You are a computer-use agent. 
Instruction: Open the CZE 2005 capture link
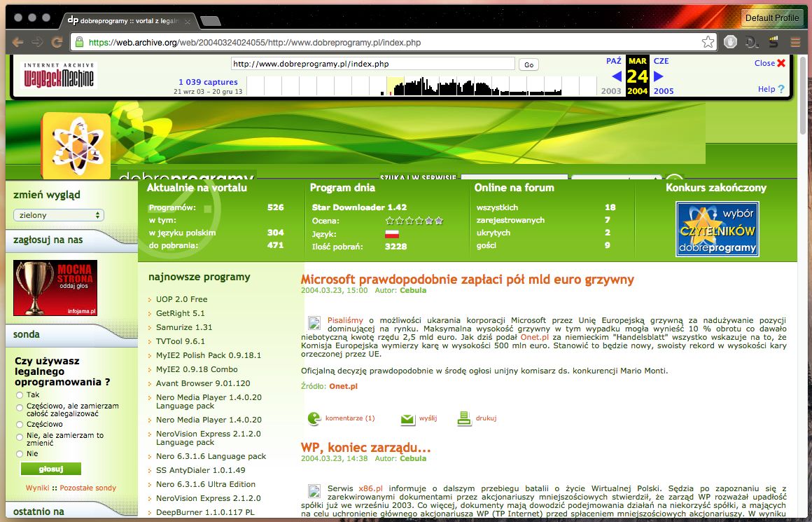coord(661,61)
